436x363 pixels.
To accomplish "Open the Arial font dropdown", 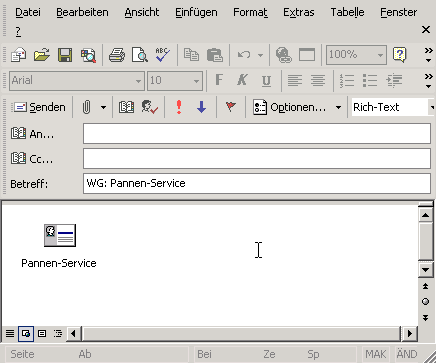I will tap(138, 81).
